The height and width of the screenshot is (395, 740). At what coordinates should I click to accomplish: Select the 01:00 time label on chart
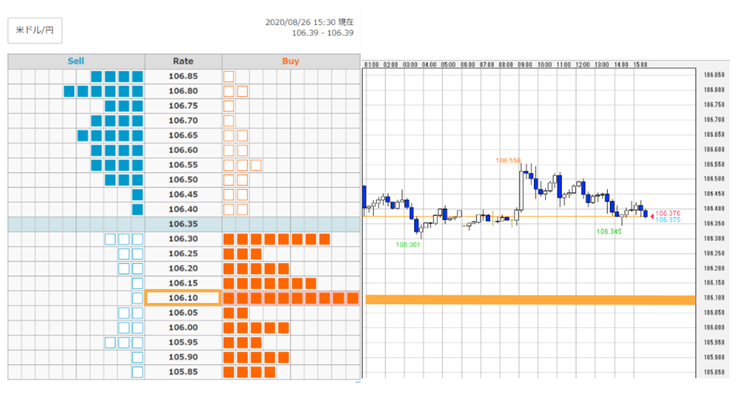click(x=371, y=65)
